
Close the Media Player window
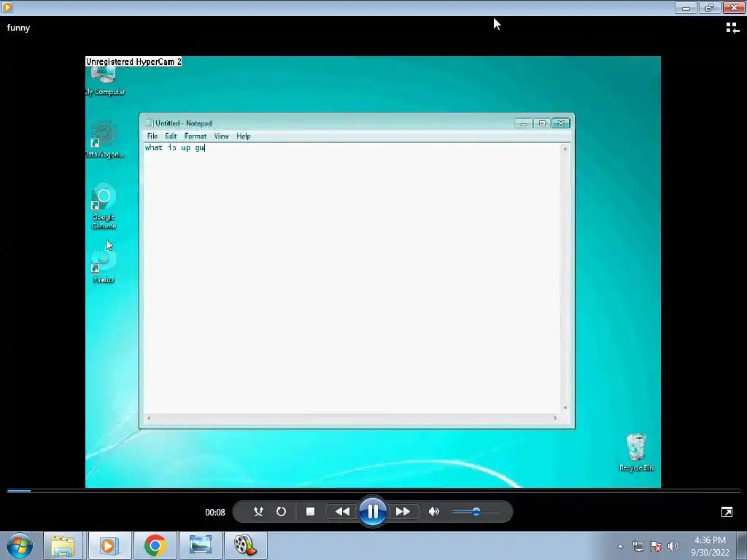click(734, 7)
